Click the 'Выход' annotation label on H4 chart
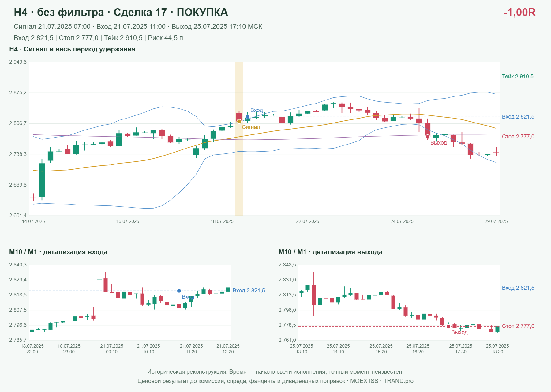Image resolution: width=551 pixels, height=392 pixels. click(x=439, y=143)
